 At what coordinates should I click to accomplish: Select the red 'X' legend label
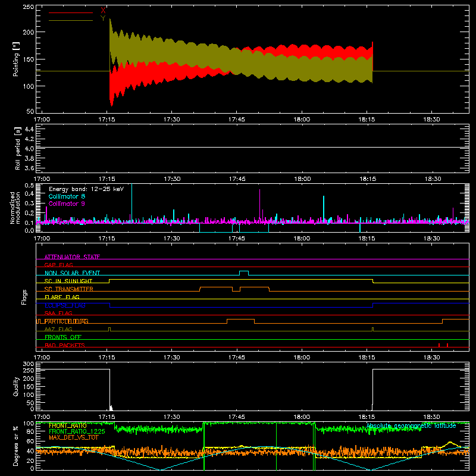pyautogui.click(x=103, y=11)
